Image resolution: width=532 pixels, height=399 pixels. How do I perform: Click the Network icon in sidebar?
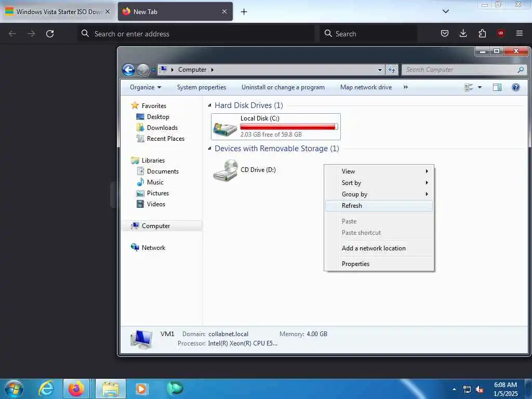click(135, 247)
